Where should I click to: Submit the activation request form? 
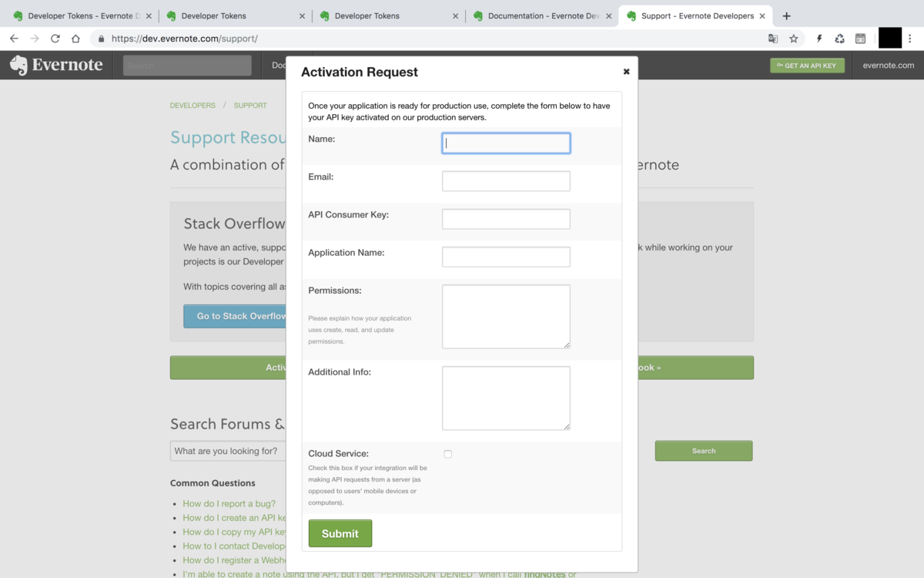click(340, 533)
